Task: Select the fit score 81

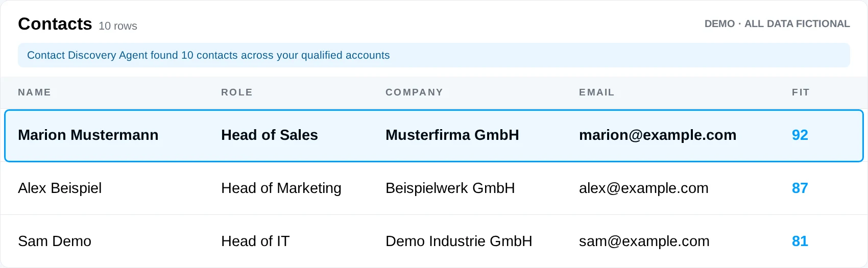Action: tap(800, 241)
